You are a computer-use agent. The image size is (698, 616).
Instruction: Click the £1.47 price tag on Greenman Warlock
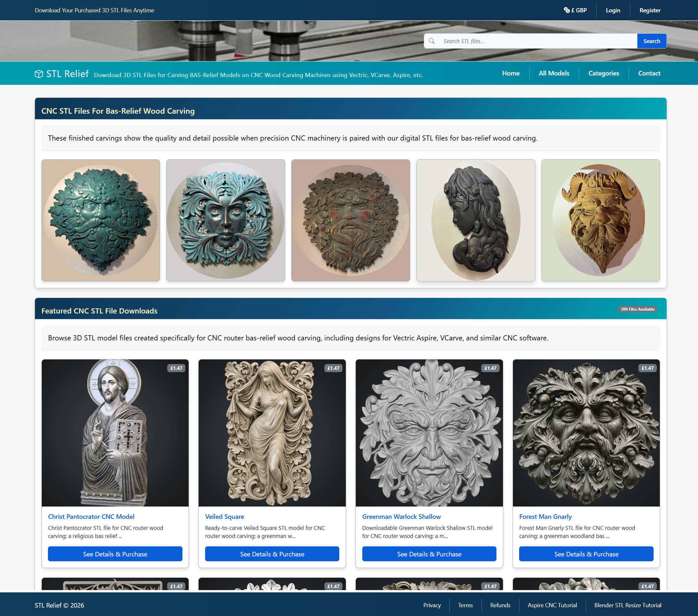tap(490, 368)
